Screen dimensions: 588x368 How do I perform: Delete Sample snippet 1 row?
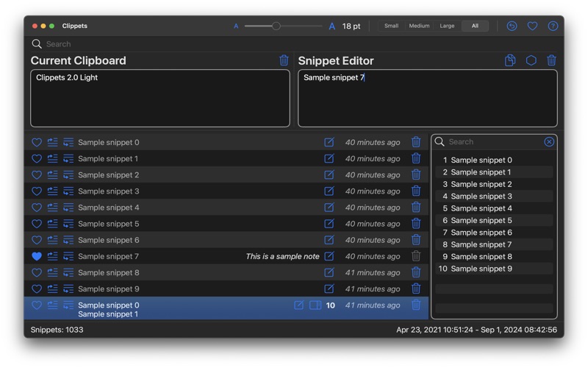pos(416,158)
